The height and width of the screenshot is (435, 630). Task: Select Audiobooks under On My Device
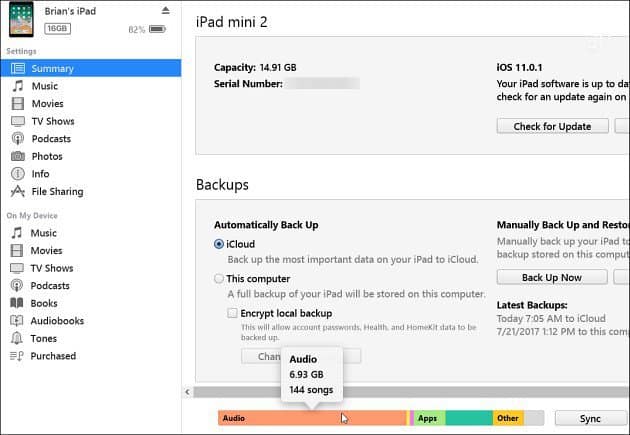pos(56,321)
